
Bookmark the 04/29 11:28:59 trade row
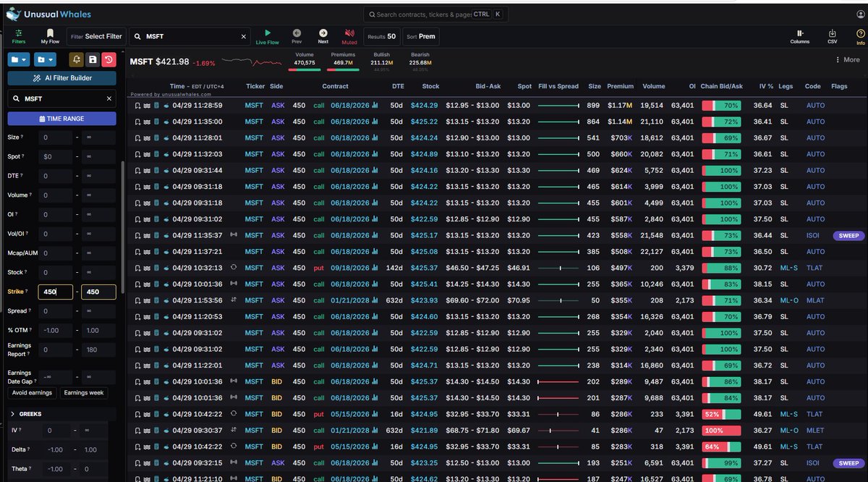point(138,105)
